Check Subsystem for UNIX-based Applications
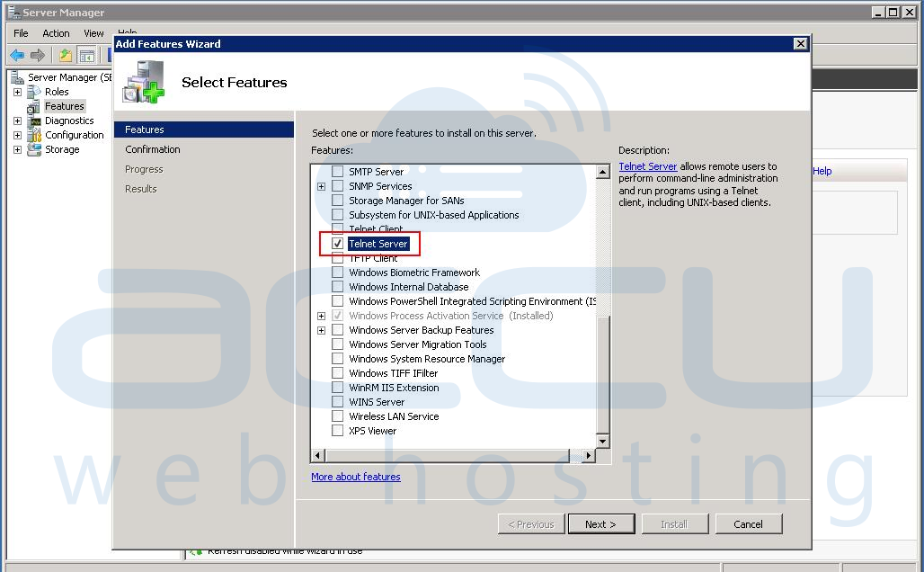The height and width of the screenshot is (572, 924). 338,215
